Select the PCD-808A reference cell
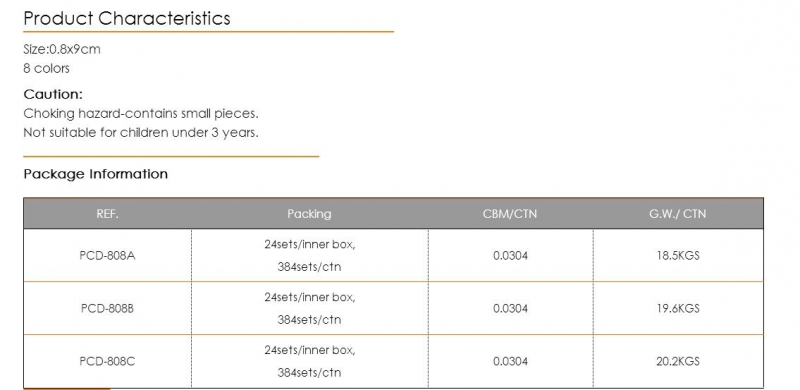Image resolution: width=800 pixels, height=390 pixels. click(x=107, y=255)
